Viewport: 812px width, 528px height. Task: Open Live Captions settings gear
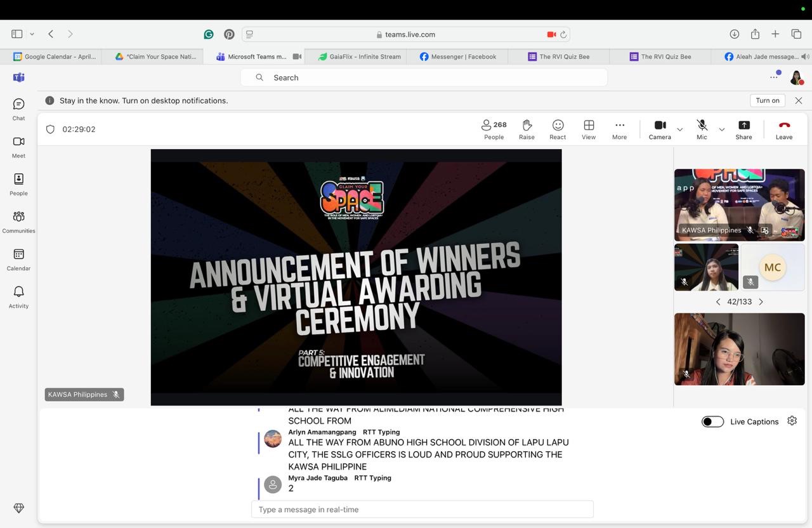[x=792, y=421]
